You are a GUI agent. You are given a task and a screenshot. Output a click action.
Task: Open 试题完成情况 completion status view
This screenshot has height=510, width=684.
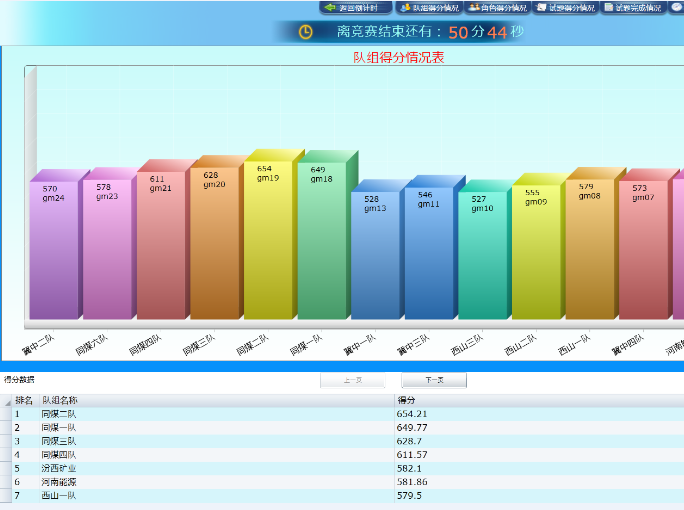633,7
